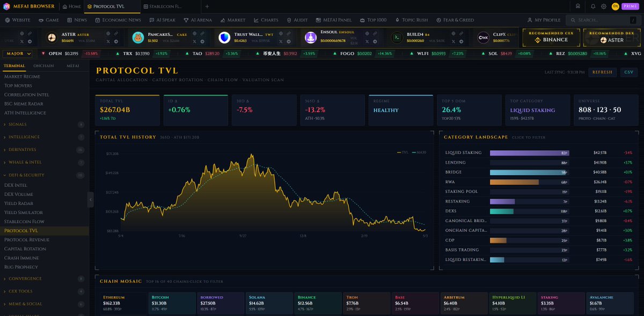Open settings via the gear icon
This screenshot has width=644, height=316.
pyautogui.click(x=604, y=6)
